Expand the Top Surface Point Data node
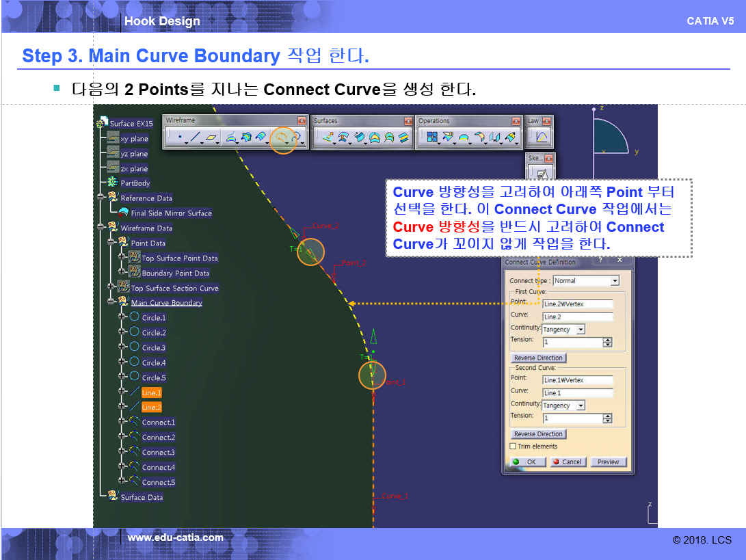The image size is (746, 560). pyautogui.click(x=122, y=258)
